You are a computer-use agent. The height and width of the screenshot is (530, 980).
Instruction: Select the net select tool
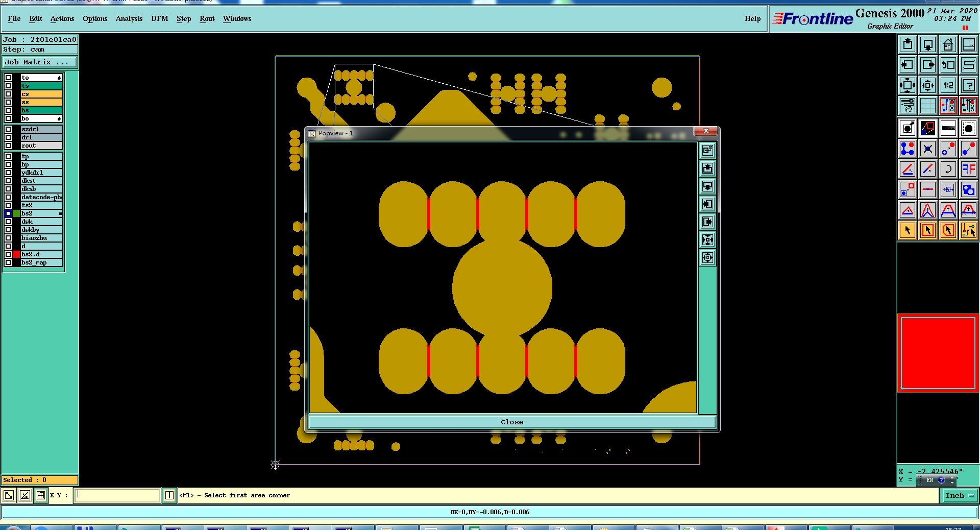969,230
